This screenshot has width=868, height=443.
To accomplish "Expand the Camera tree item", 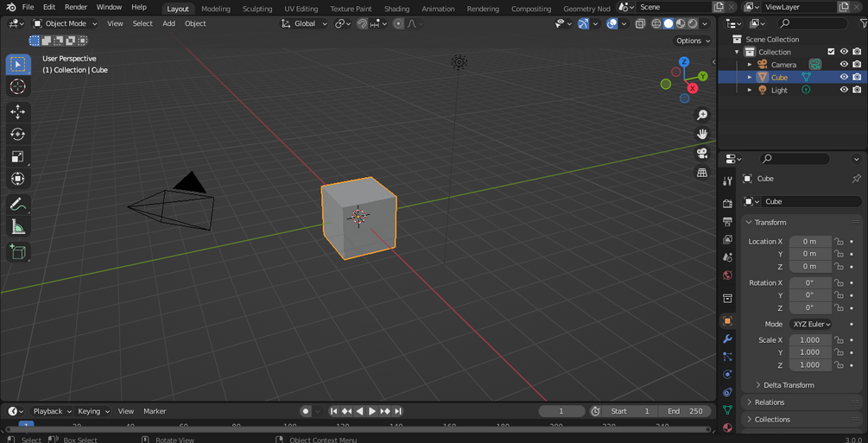I will click(x=750, y=65).
